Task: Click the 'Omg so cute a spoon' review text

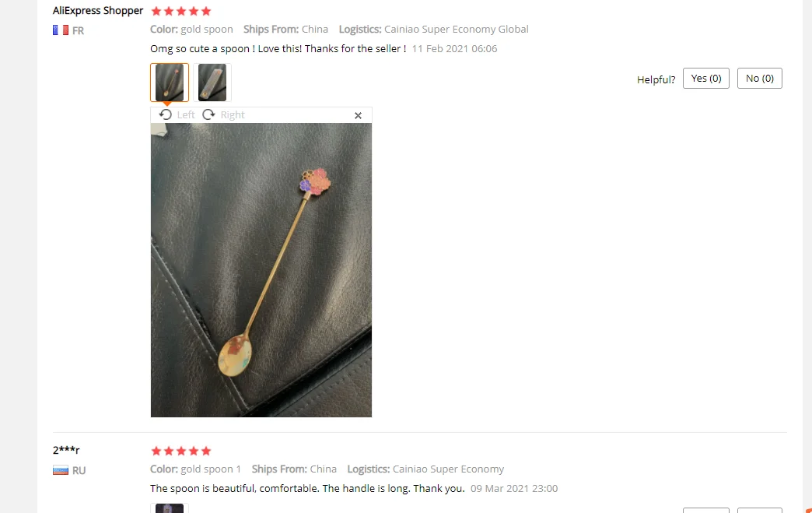Action: 278,49
